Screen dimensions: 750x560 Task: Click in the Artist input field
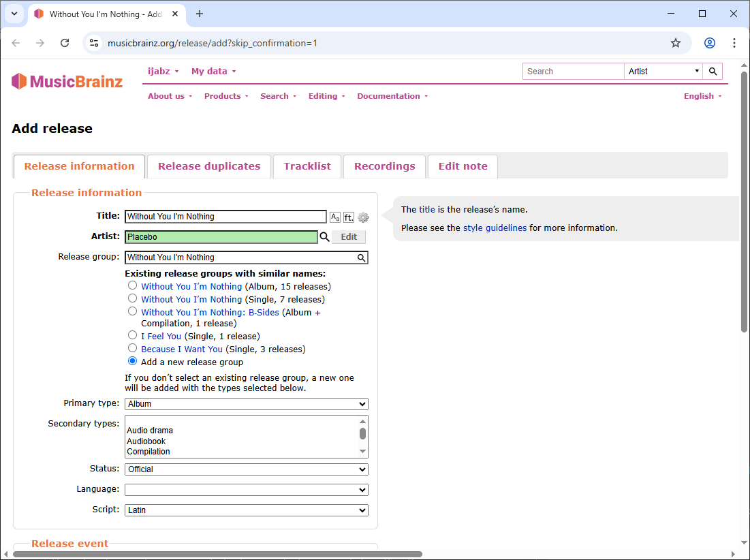click(221, 236)
